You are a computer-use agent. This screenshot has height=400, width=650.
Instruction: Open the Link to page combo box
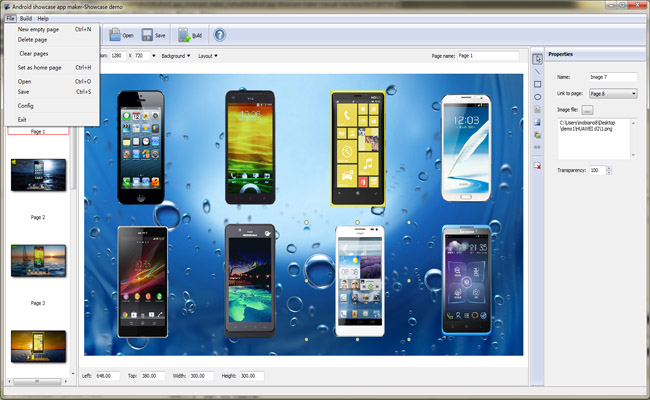coord(613,94)
